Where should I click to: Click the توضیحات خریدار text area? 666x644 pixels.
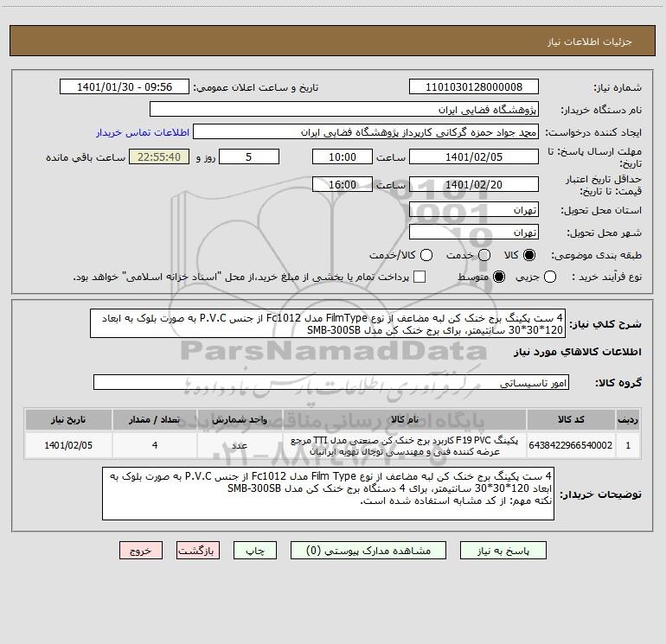(328, 494)
